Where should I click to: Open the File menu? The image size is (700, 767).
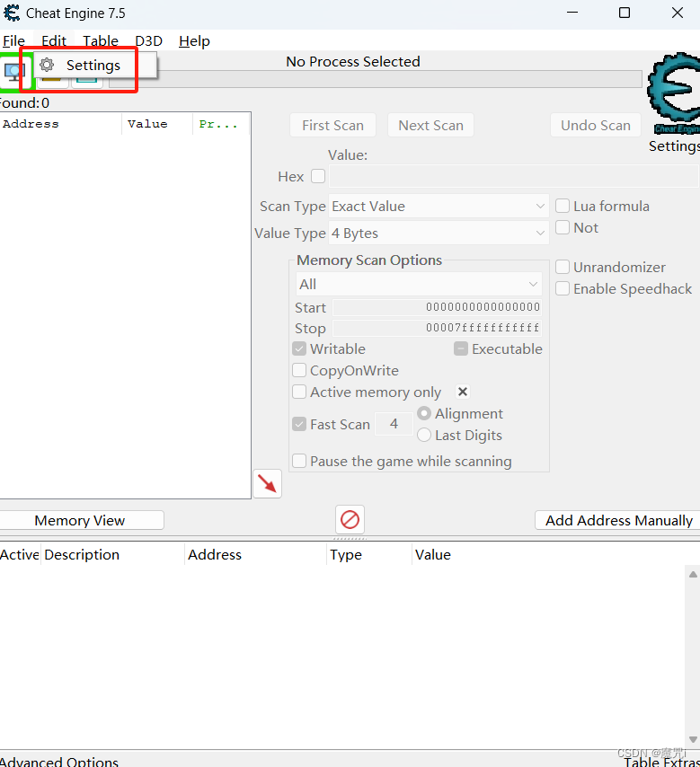pos(13,40)
